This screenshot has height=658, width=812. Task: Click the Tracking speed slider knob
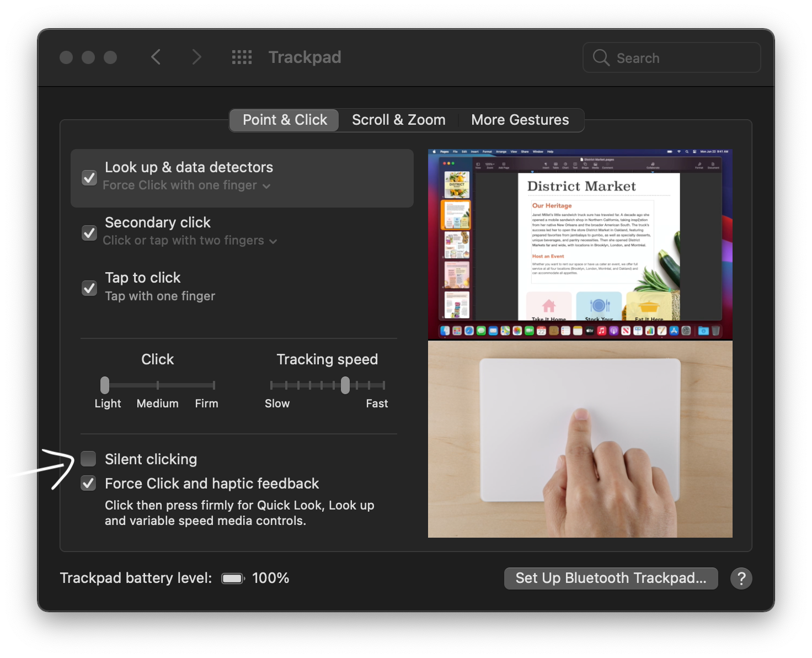345,385
